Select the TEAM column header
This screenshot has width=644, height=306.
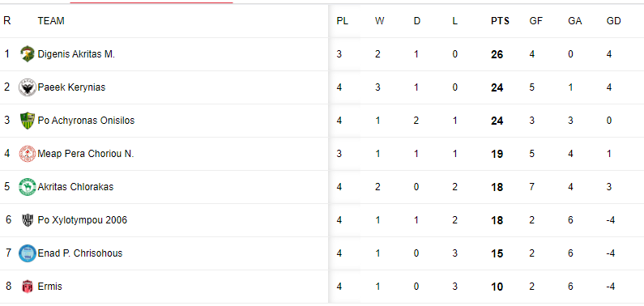51,21
